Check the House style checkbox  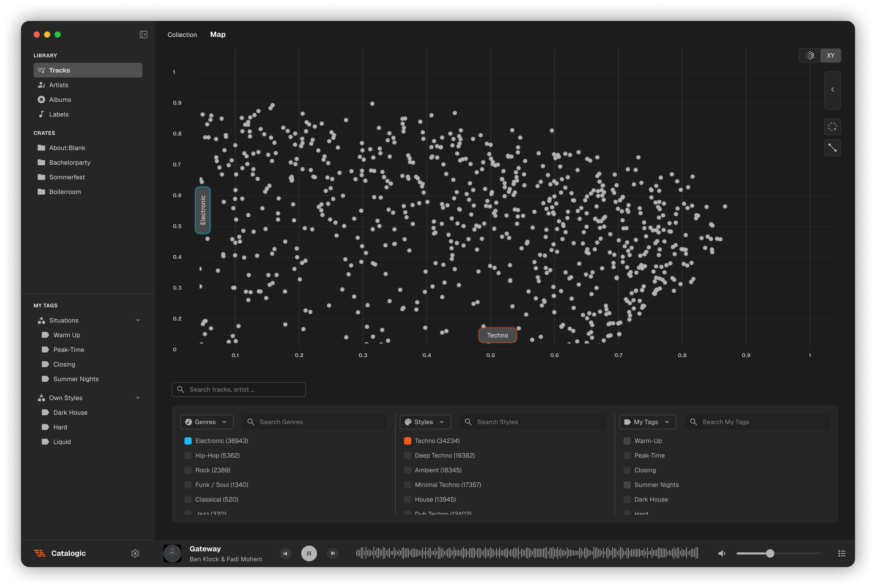(407, 500)
